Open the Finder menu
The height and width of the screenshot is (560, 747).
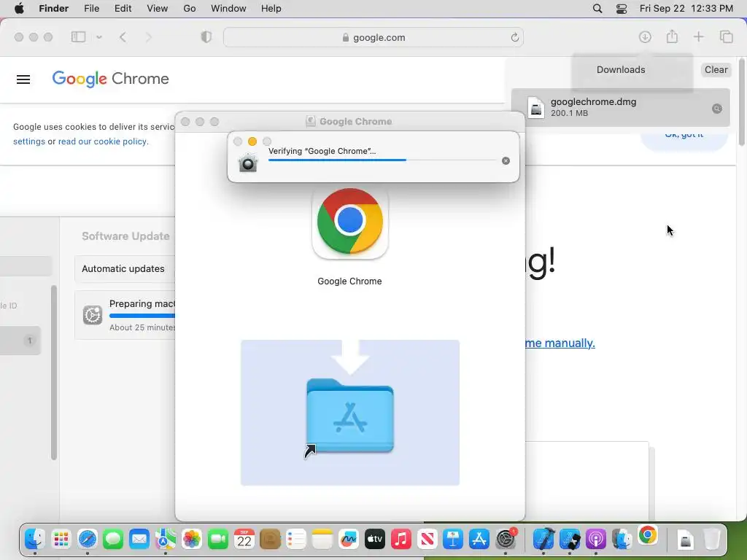pyautogui.click(x=54, y=9)
